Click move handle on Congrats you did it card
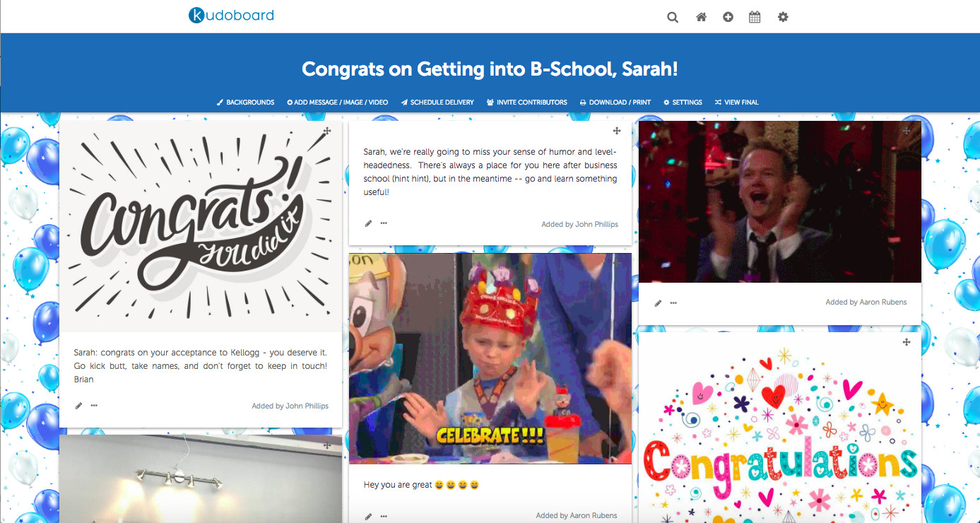 [327, 131]
